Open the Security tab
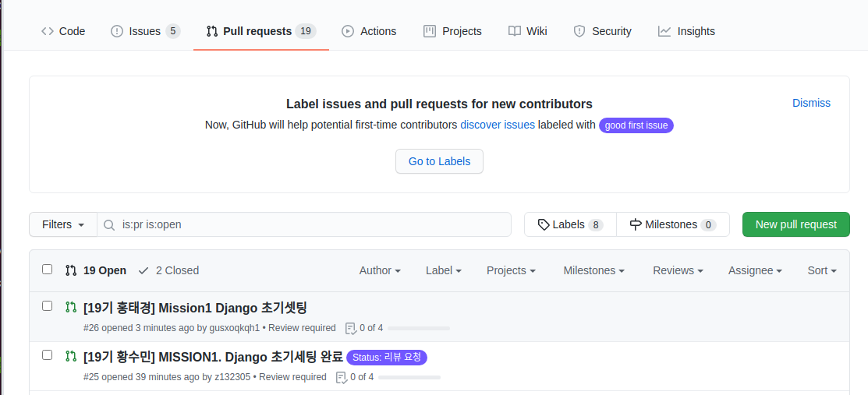The height and width of the screenshot is (395, 868). [602, 31]
